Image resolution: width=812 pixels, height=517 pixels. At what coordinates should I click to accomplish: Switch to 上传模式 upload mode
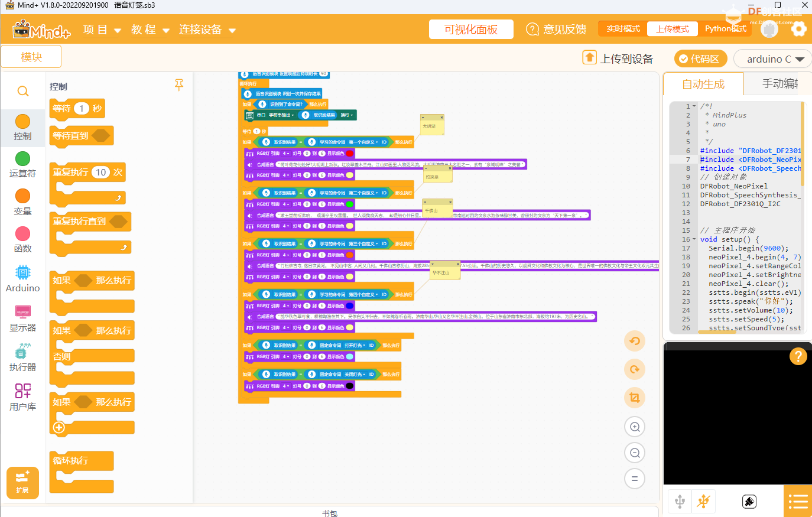pyautogui.click(x=672, y=29)
